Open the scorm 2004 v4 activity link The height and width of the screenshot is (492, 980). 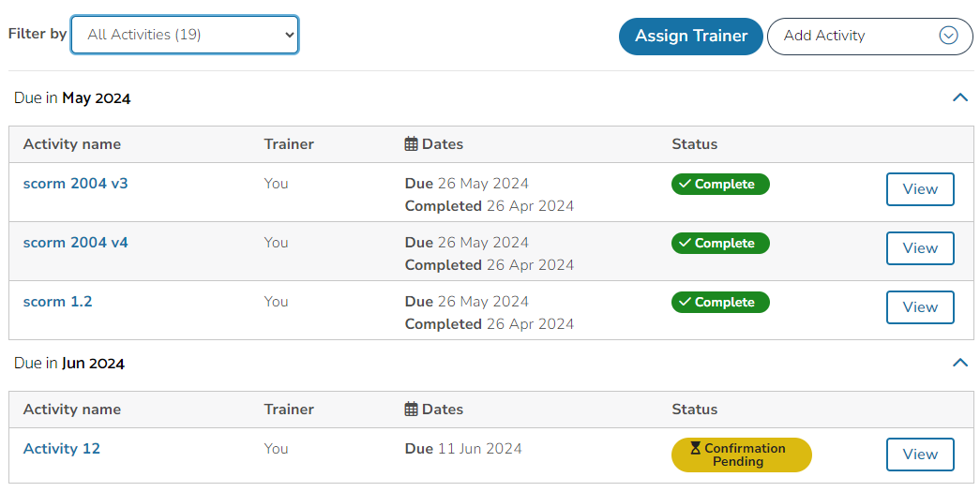(76, 243)
